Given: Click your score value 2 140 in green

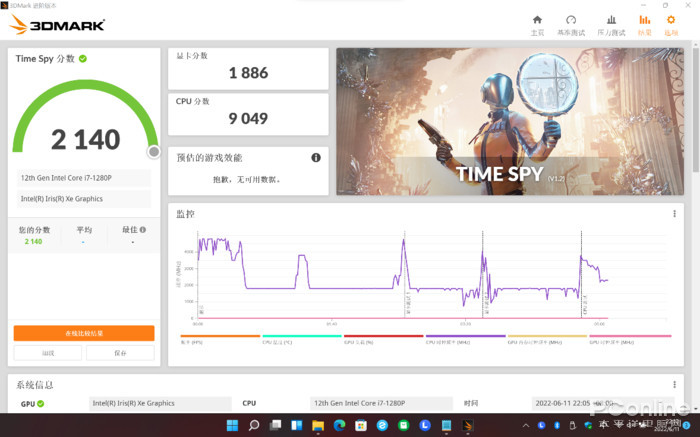Looking at the screenshot, I should (33, 241).
